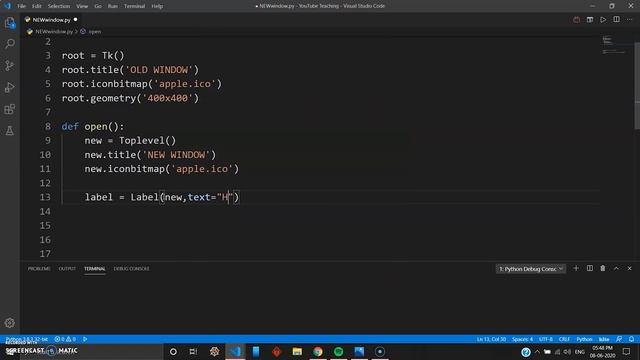Viewport: 640px width, 360px height.
Task: Click 'Ln 13, Col 30' in status bar
Action: (x=491, y=339)
